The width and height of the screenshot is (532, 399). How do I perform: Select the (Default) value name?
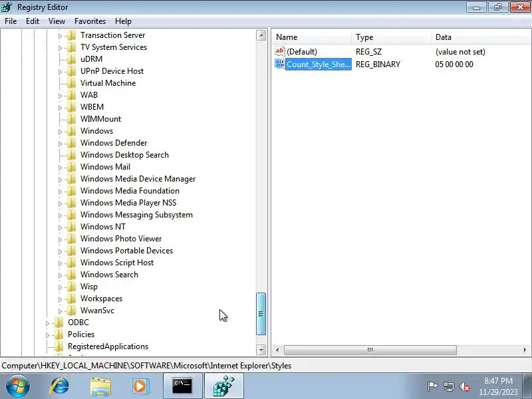tap(302, 52)
